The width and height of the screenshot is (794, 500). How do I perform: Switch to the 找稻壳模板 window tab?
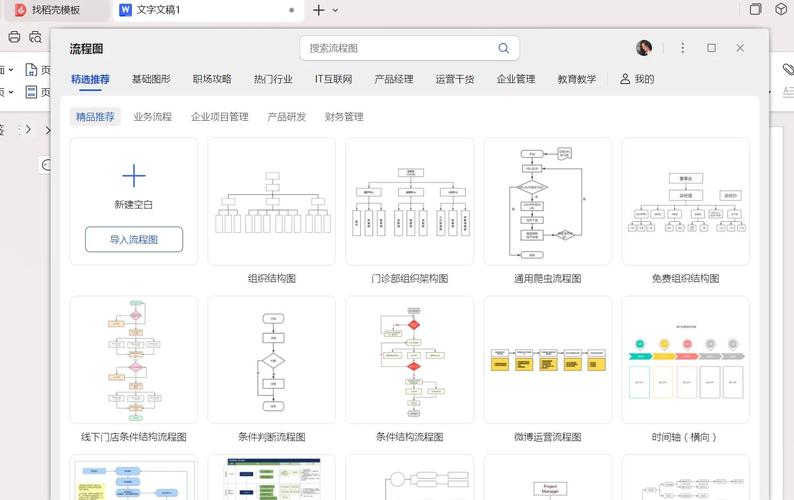[x=56, y=10]
